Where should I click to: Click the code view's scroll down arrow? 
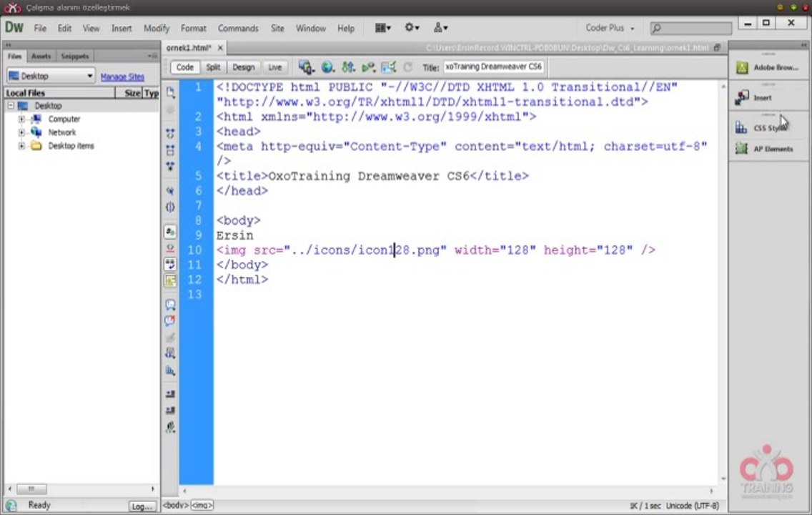(x=723, y=479)
